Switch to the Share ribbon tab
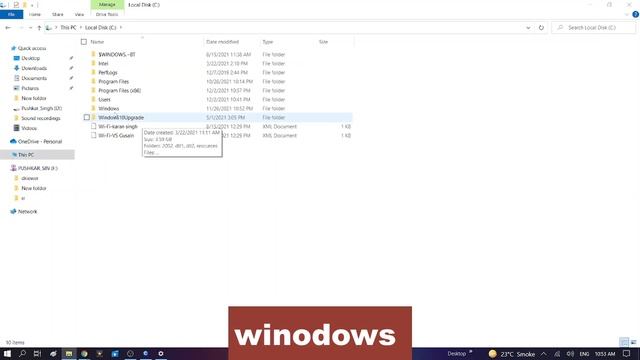Screen dimensions: 640x360 (58, 14)
